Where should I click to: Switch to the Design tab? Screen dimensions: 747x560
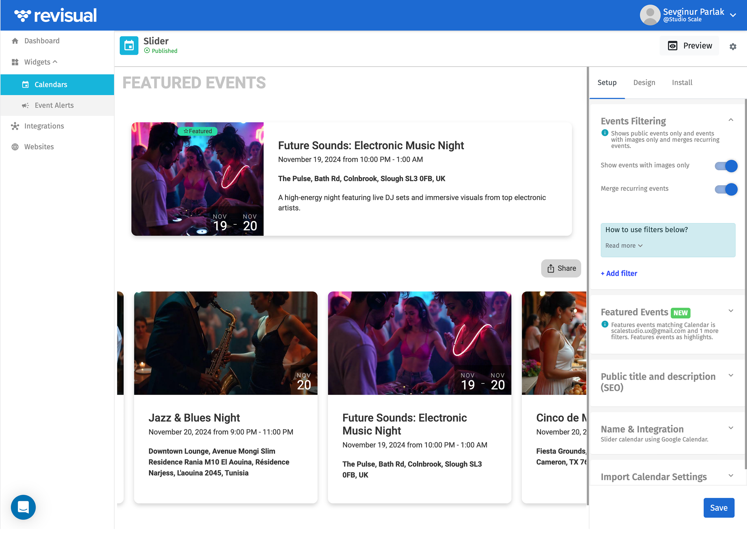(x=644, y=83)
